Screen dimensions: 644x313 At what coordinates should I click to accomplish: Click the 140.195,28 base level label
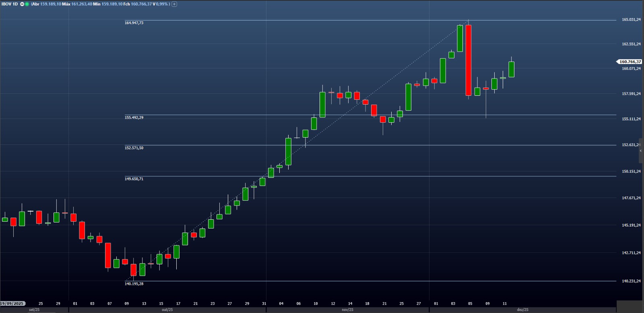point(134,284)
